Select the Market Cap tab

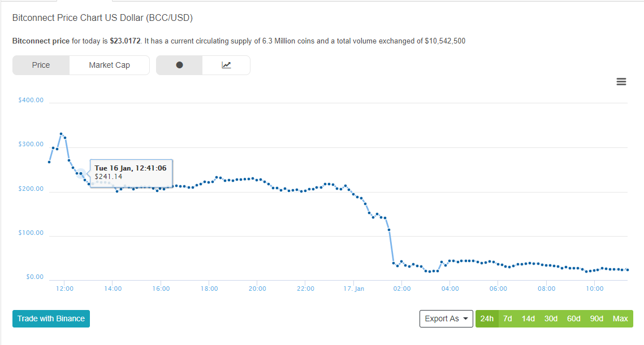[x=109, y=65]
